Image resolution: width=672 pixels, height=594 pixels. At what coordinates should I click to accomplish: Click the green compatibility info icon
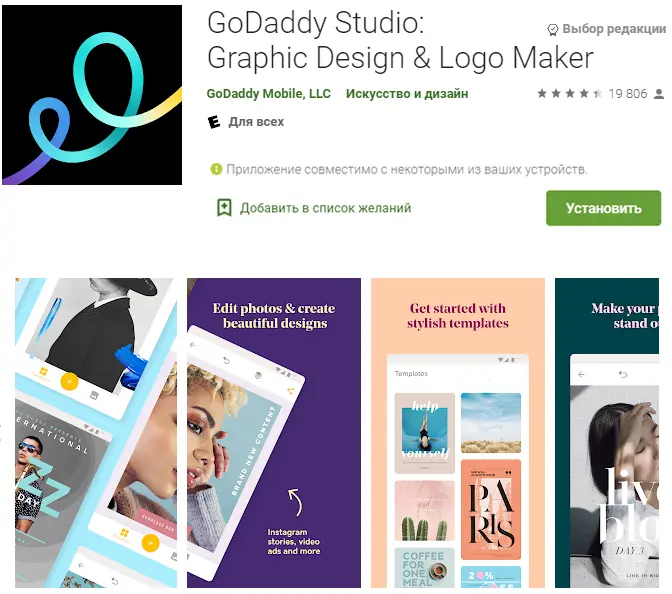[216, 169]
